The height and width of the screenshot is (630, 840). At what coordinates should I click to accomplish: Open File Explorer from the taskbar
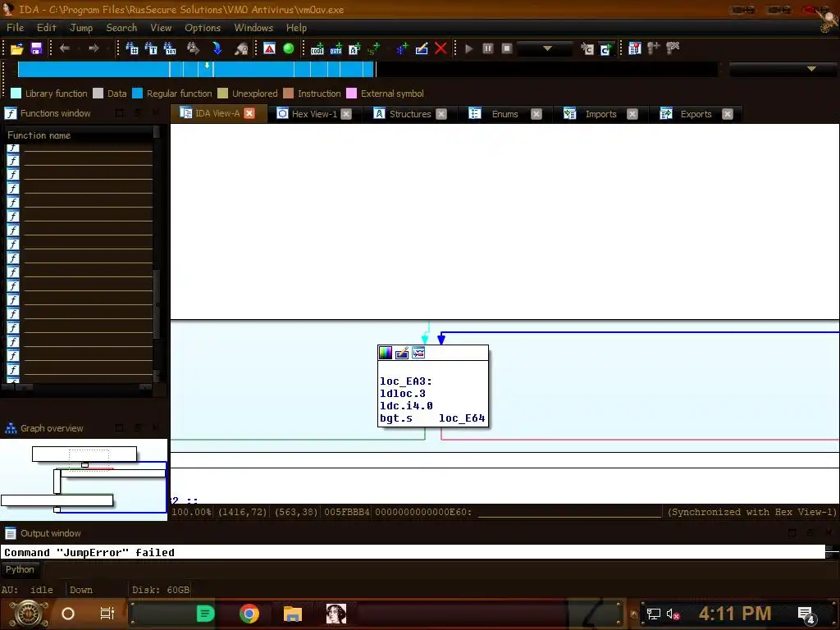[293, 614]
